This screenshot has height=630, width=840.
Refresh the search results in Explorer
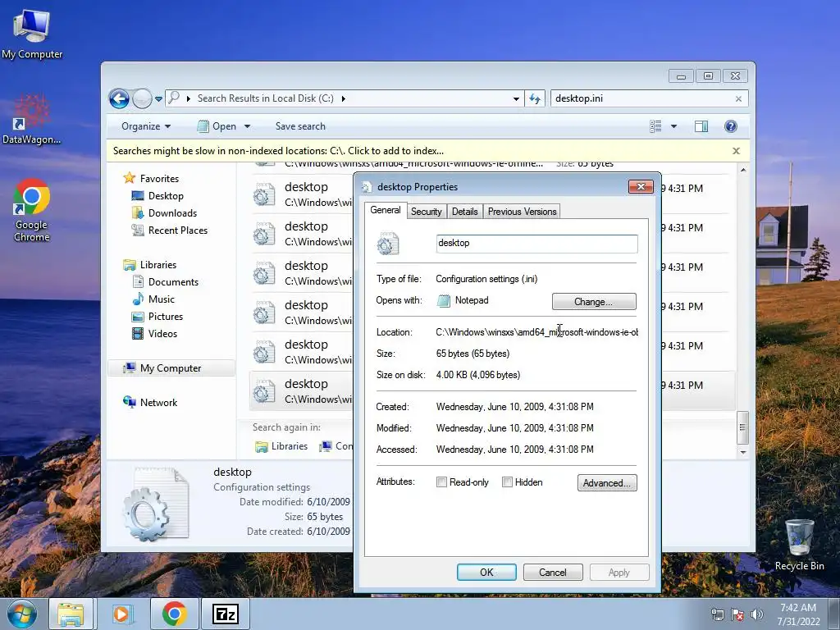click(535, 98)
